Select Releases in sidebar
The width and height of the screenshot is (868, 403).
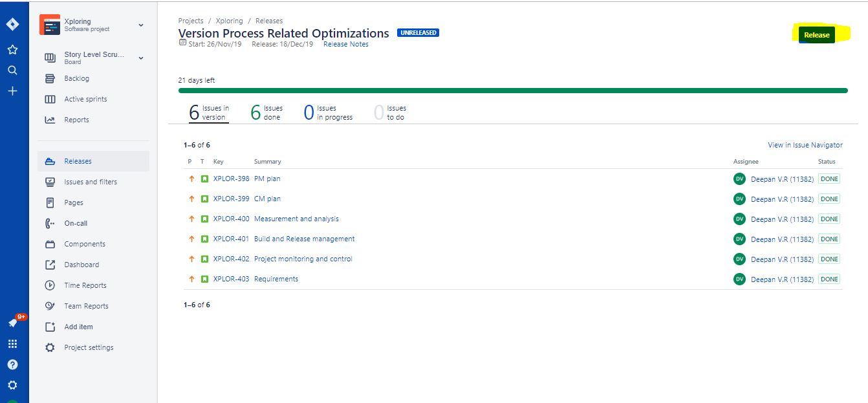93,161
